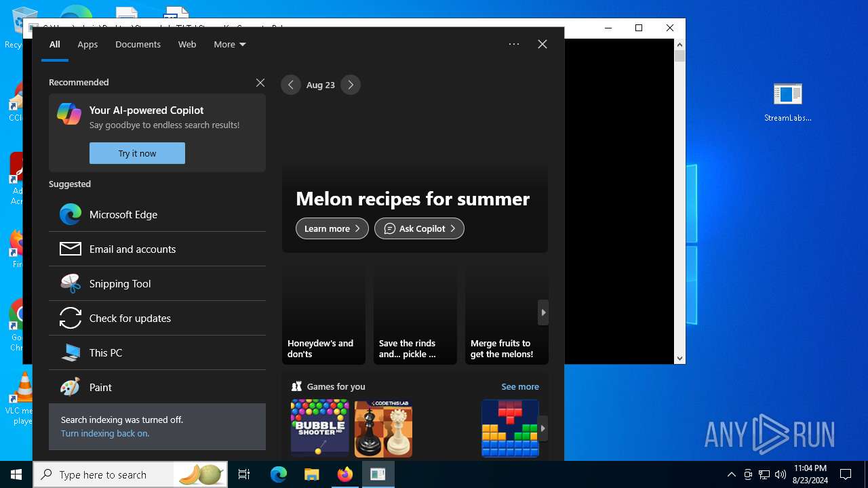Open Email and accounts suggestion
Viewport: 868px width, 488px height.
click(x=157, y=249)
